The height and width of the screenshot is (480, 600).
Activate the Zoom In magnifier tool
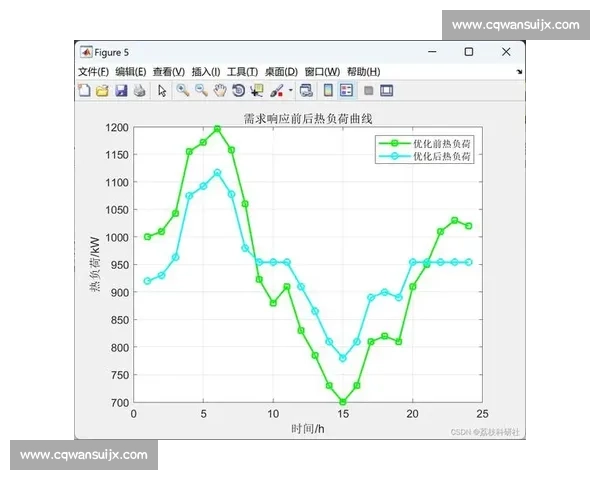pyautogui.click(x=183, y=90)
